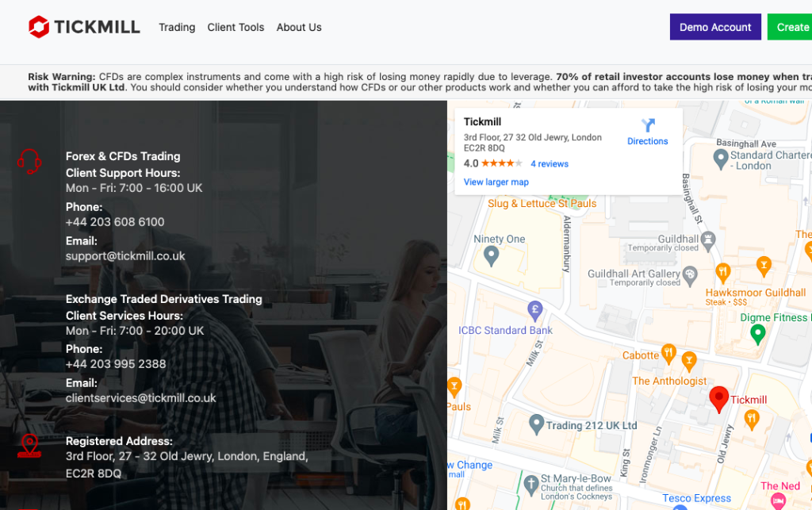Screen dimensions: 812x510
Task: Click the Demo Account button
Action: point(714,27)
